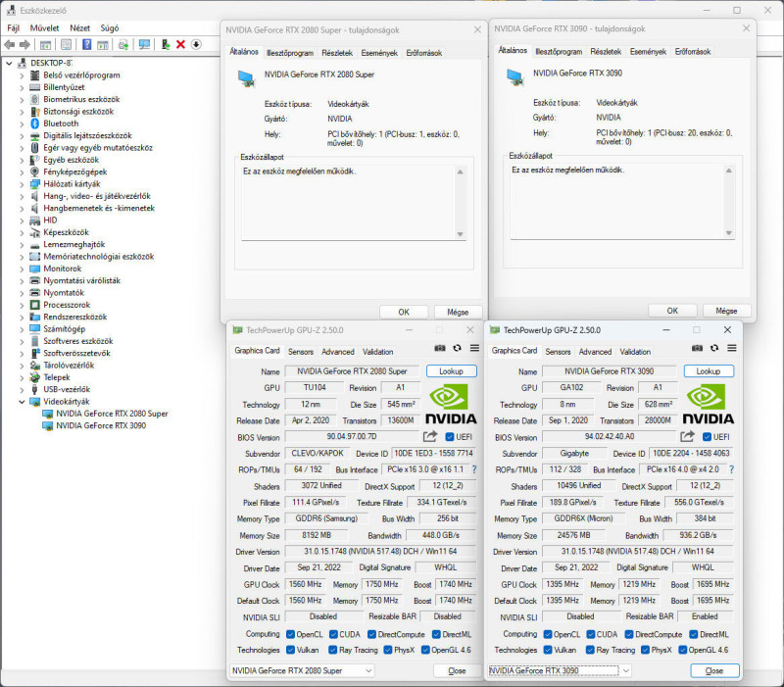Open the Súgó menu

coord(110,28)
